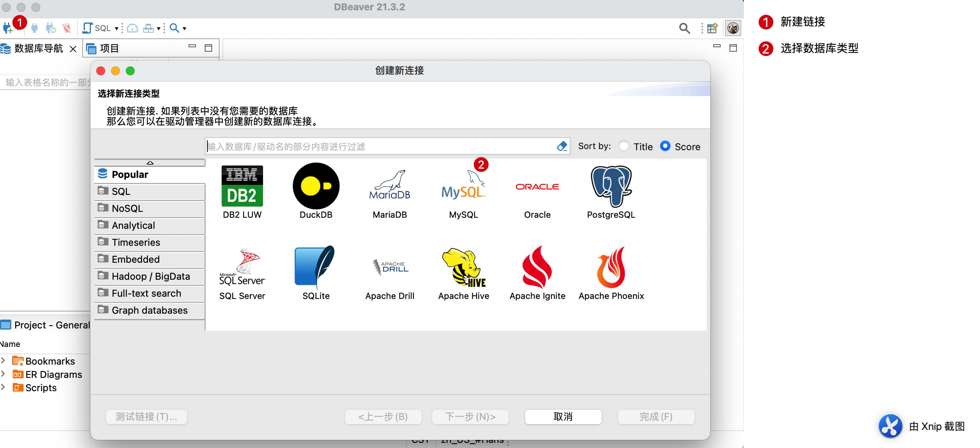Open the Hadoop / BigData category
The image size is (980, 448).
pos(150,276)
